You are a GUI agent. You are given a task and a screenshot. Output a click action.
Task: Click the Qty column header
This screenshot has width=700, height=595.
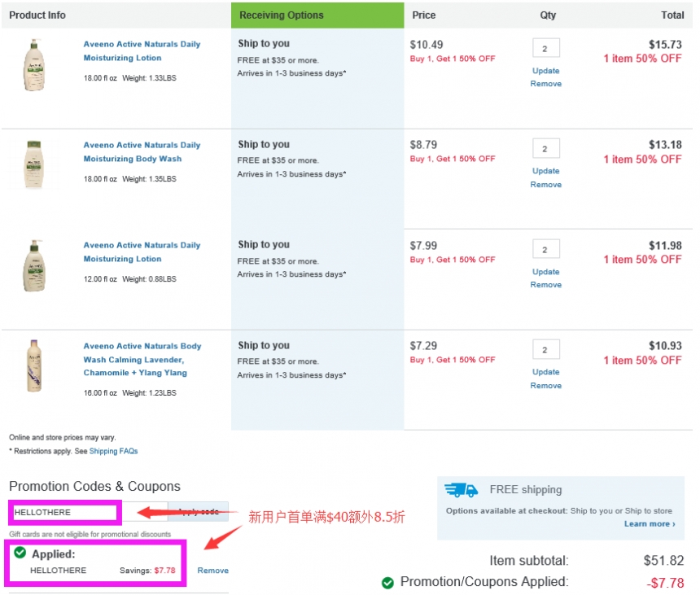548,15
